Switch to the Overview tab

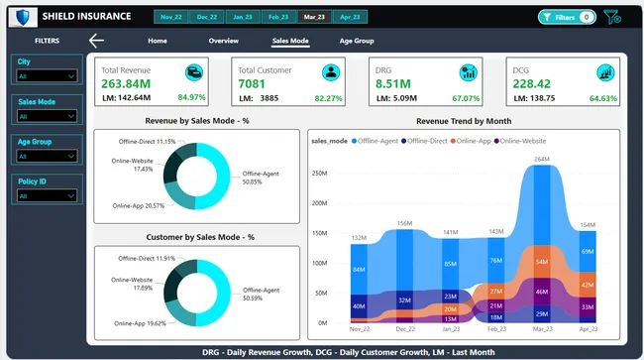(224, 41)
